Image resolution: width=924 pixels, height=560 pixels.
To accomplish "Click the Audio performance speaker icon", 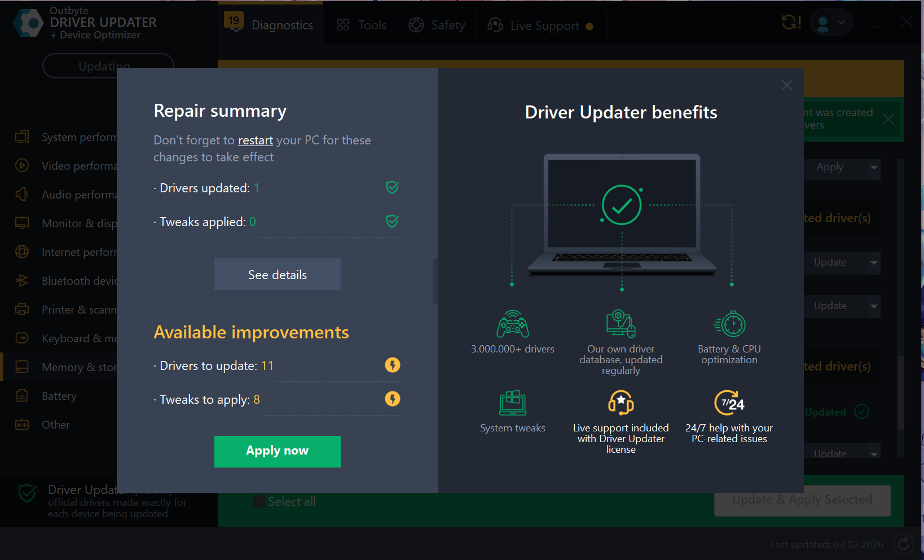I will point(22,195).
